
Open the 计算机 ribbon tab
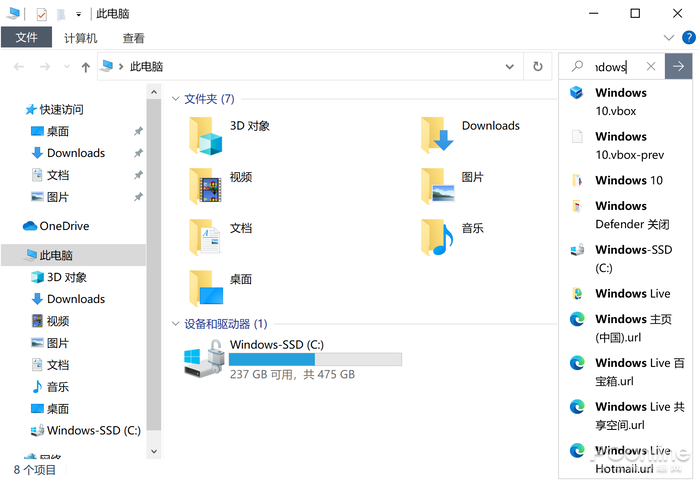pyautogui.click(x=80, y=38)
